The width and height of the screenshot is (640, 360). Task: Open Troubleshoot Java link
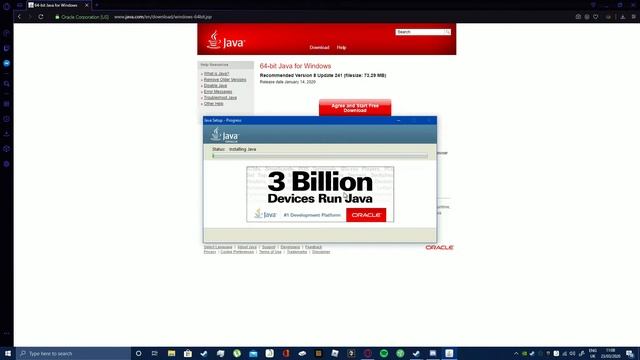(x=220, y=98)
